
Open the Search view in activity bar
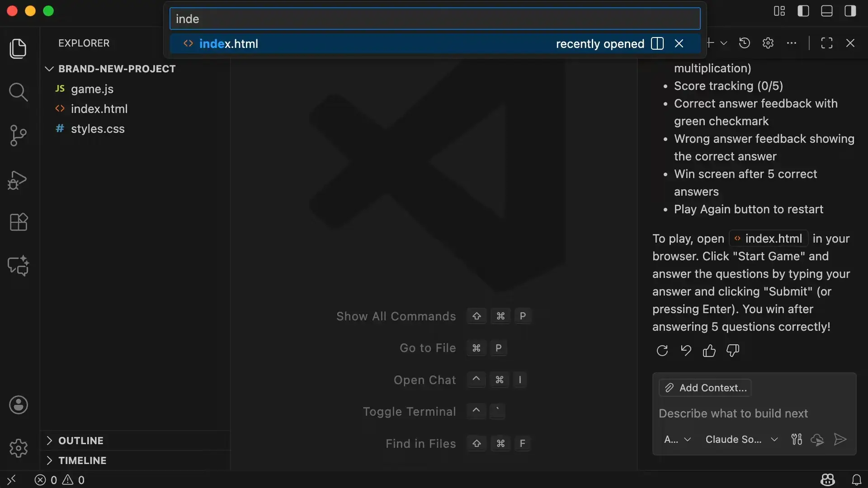(18, 92)
